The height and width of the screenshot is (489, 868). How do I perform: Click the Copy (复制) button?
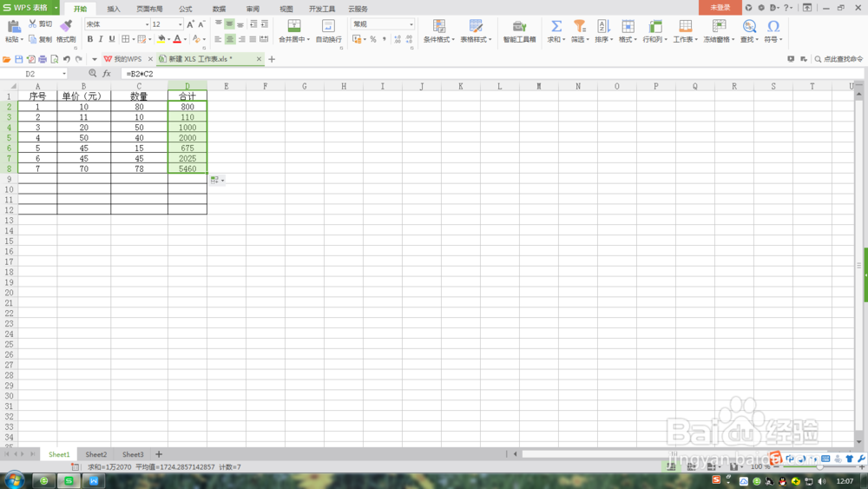point(41,39)
